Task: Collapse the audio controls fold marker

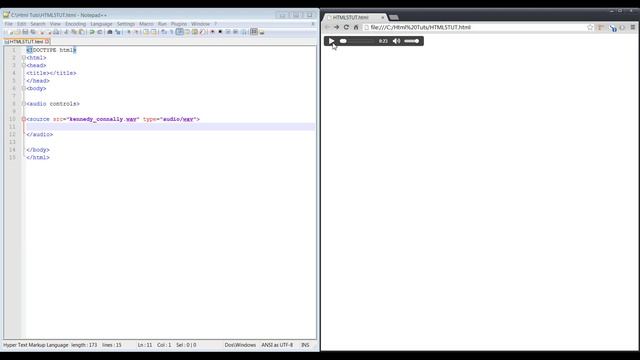Action: coord(24,104)
